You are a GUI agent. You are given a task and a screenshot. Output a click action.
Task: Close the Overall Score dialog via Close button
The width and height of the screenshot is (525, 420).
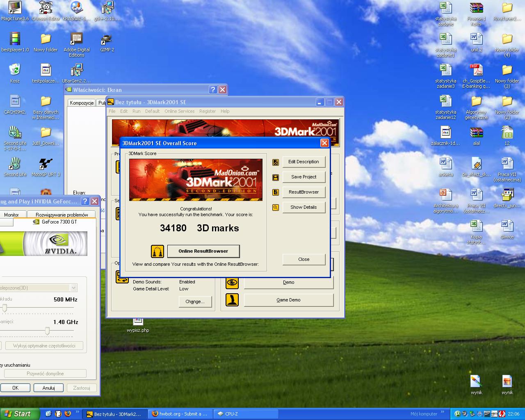304,259
